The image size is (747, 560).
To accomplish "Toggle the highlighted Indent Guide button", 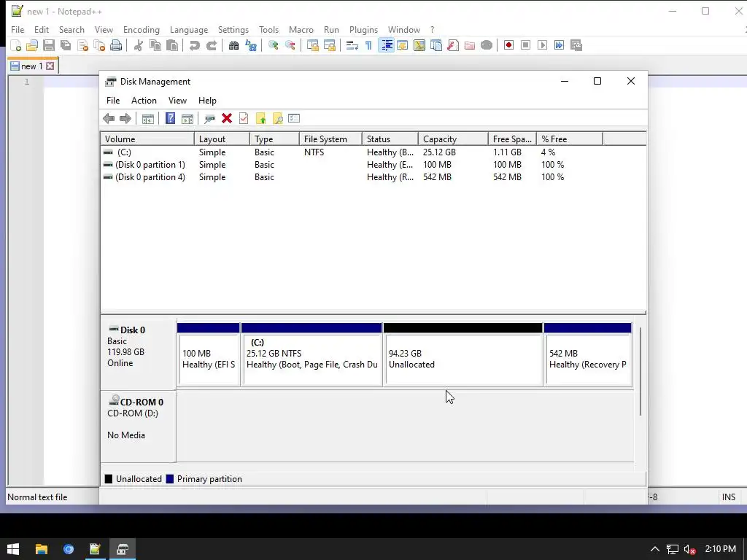I will click(x=386, y=45).
